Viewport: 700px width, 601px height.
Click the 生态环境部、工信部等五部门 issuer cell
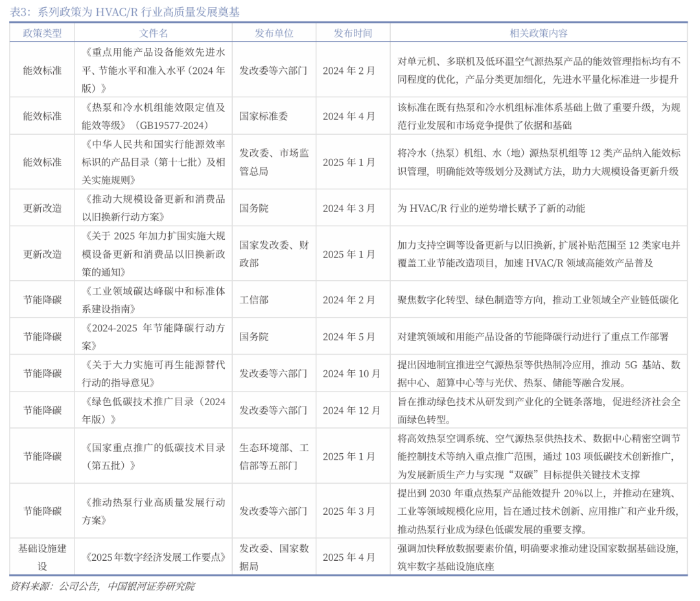[274, 456]
